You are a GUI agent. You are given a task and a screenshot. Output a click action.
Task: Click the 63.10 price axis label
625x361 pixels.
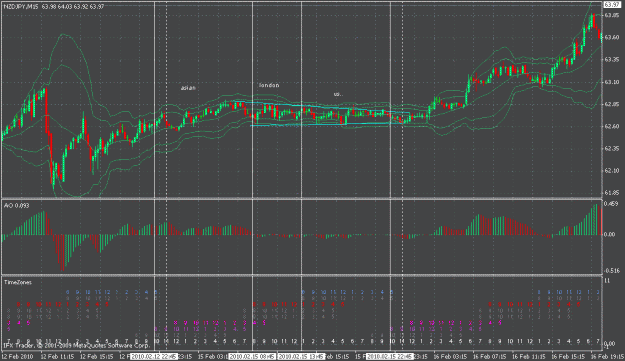point(612,82)
